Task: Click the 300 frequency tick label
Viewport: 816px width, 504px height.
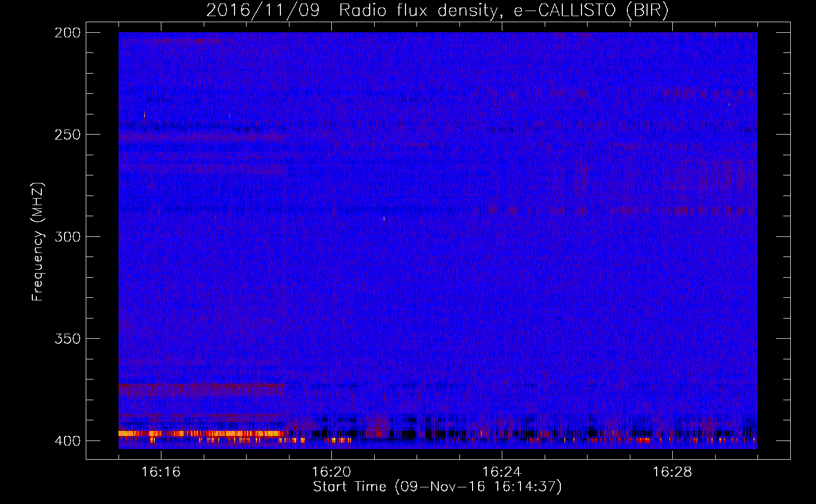Action: [68, 236]
